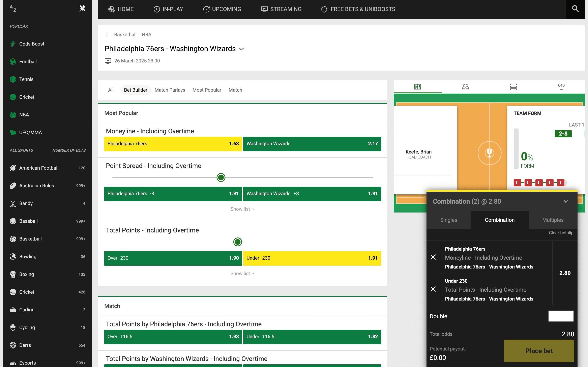Click the A-Z sort icon in sidebar
588x367 pixels.
(13, 9)
